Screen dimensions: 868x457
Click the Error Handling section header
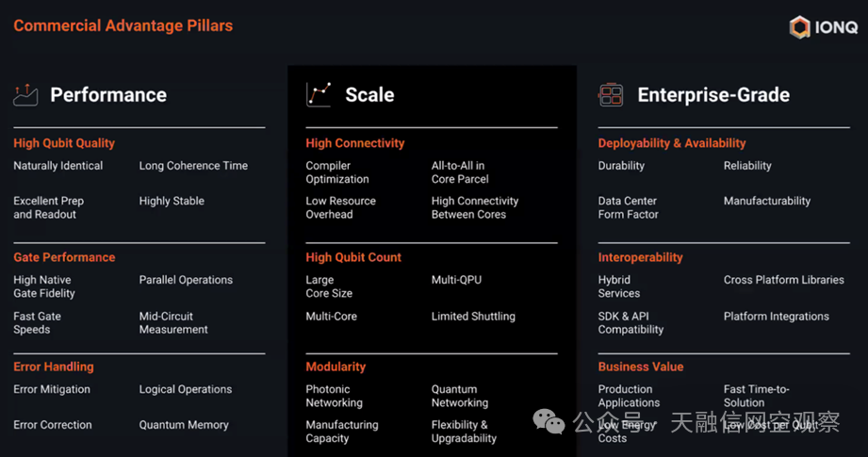pyautogui.click(x=54, y=367)
